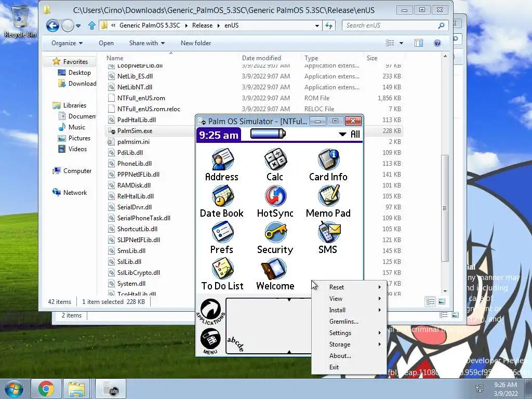Open the Recycle Bin on desktop

(x=20, y=21)
